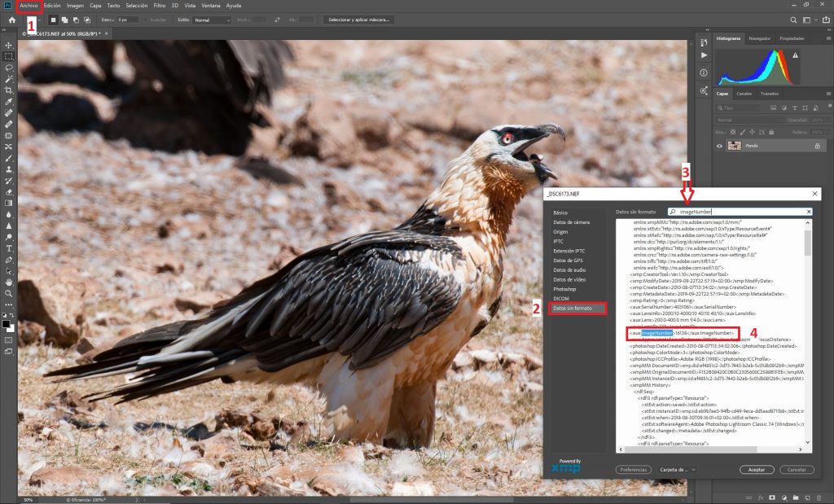The image size is (834, 504).
Task: Expand the Carpeta de dropdown in the dialog
Action: [677, 469]
